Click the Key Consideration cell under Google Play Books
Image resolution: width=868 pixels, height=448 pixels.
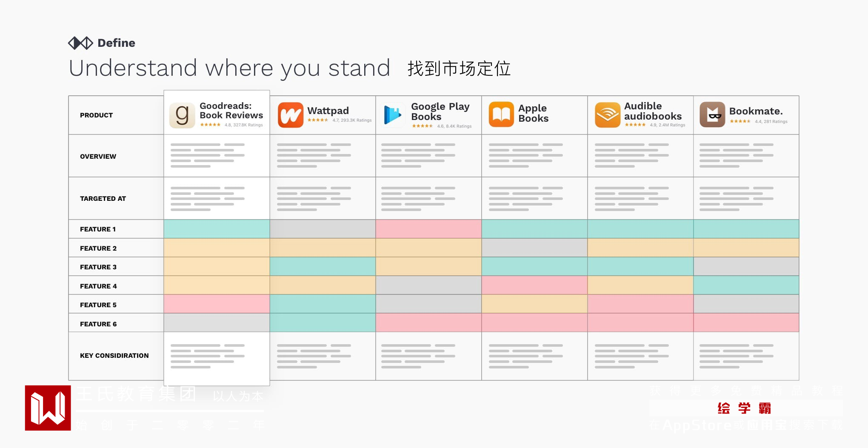tap(428, 356)
